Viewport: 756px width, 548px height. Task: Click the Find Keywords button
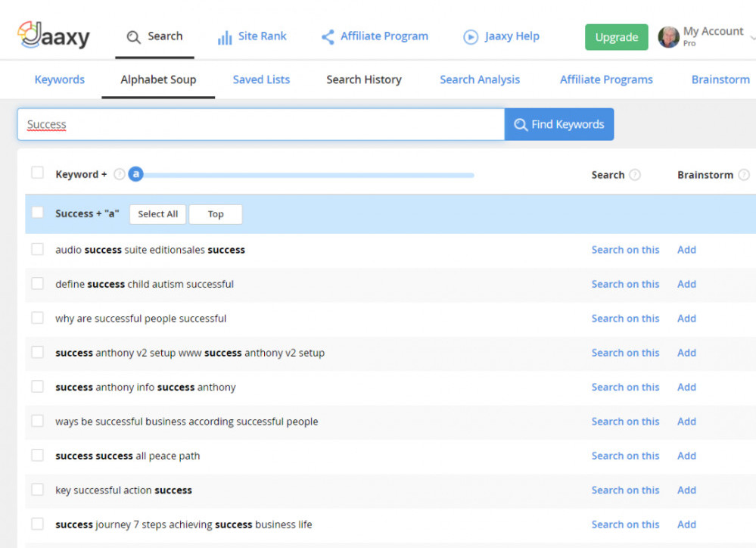point(559,124)
